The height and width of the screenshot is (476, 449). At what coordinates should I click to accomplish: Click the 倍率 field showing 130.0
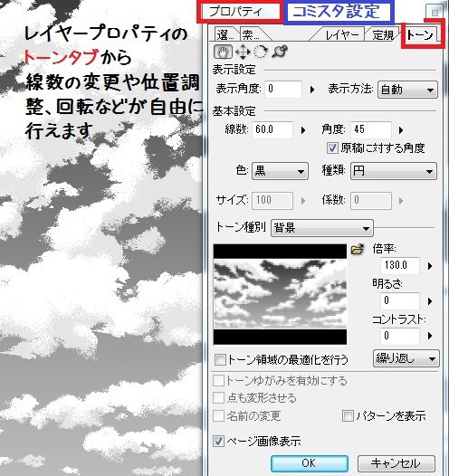pyautogui.click(x=400, y=266)
